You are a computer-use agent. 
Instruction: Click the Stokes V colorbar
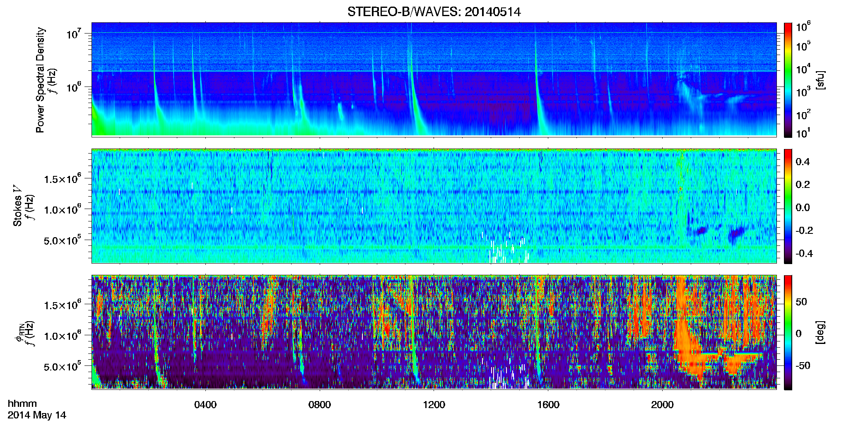pyautogui.click(x=788, y=206)
